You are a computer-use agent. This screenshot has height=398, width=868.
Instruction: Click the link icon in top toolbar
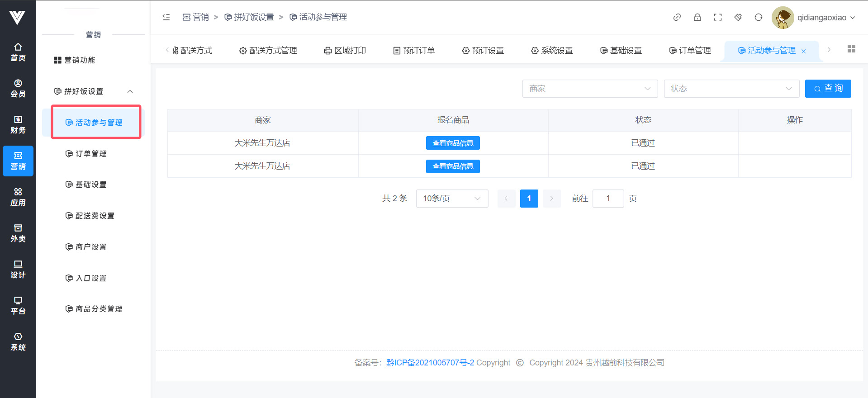click(677, 17)
